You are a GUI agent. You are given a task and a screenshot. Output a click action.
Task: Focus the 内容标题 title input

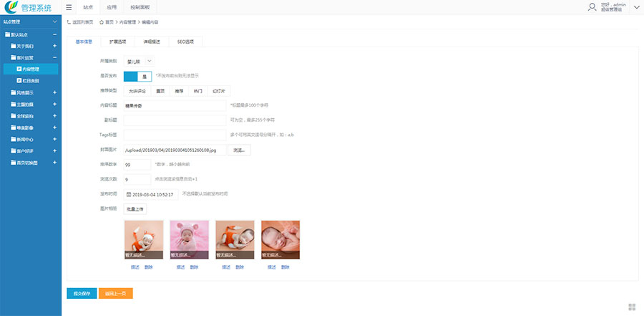pyautogui.click(x=175, y=106)
